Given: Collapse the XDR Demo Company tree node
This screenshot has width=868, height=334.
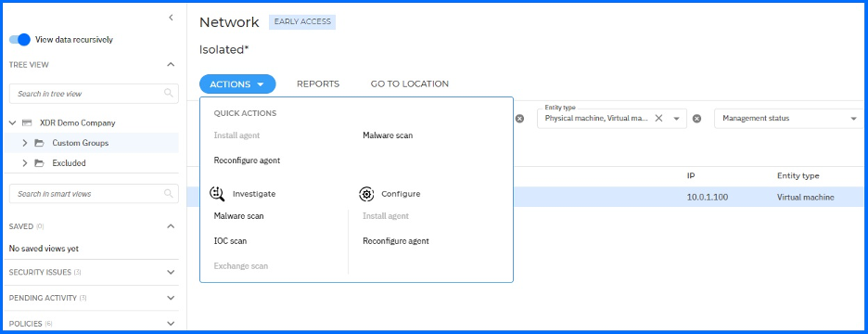Looking at the screenshot, I should [13, 123].
